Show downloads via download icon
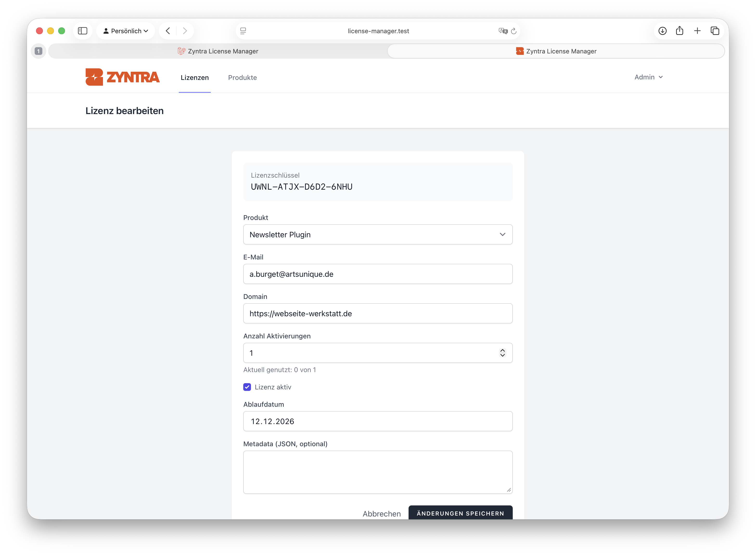 pos(662,31)
